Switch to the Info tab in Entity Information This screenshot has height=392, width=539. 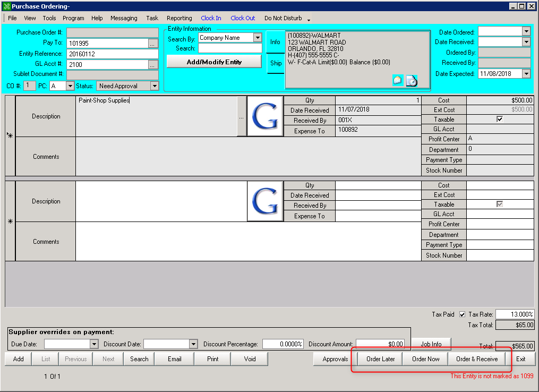(276, 42)
